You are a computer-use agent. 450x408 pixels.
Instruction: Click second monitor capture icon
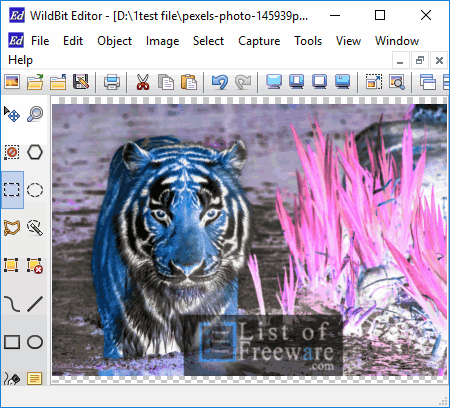click(297, 82)
